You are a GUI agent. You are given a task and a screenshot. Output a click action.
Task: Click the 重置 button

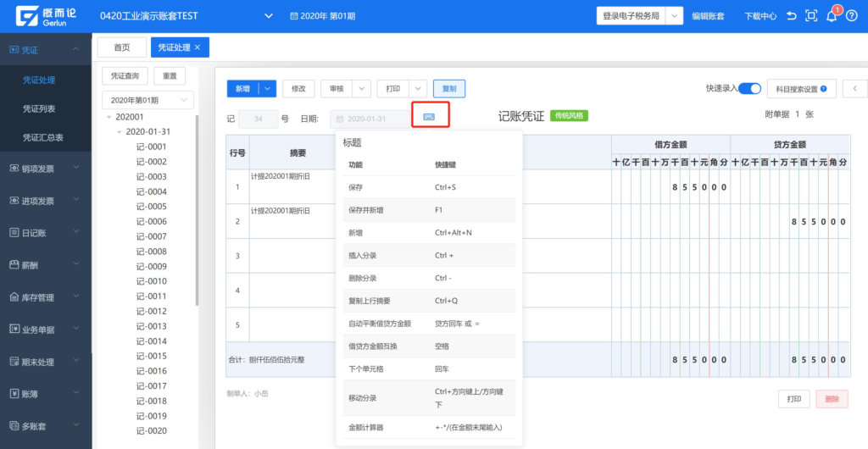pos(170,75)
